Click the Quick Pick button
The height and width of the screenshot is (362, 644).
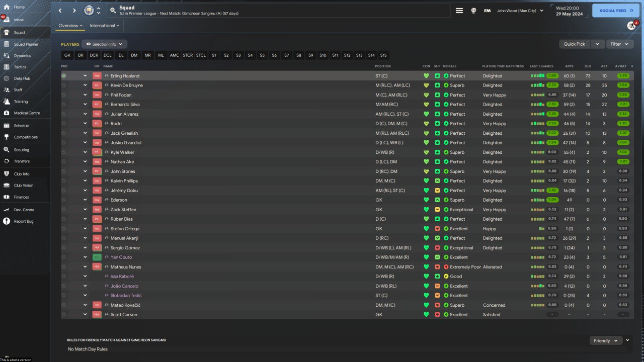(575, 44)
